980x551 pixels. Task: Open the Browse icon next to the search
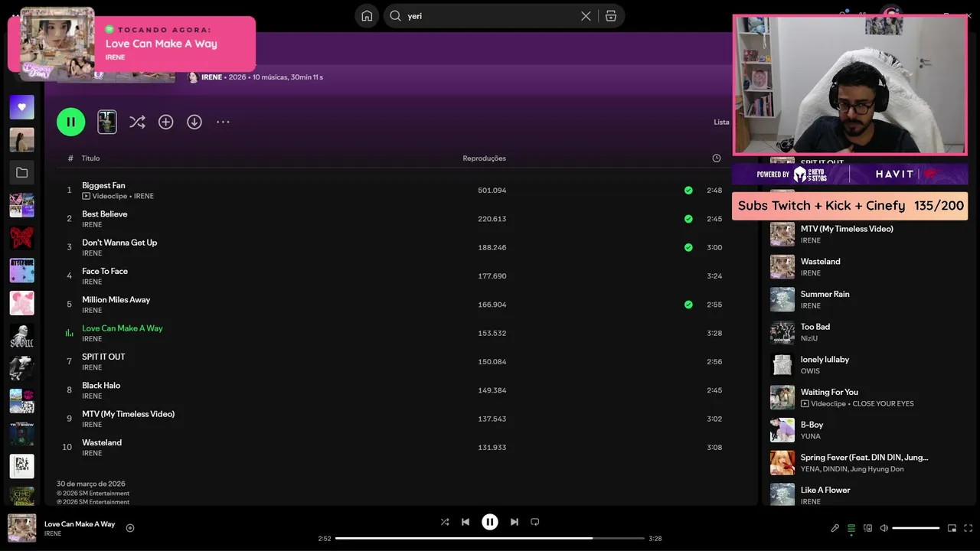611,16
